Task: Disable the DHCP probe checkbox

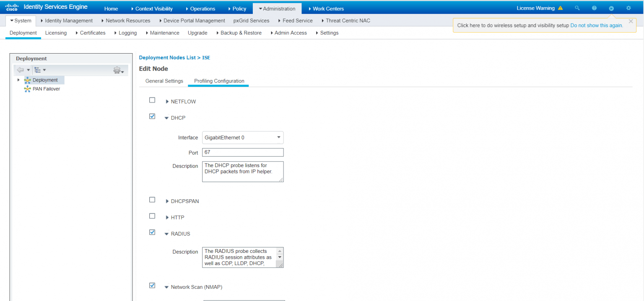Action: 152,116
